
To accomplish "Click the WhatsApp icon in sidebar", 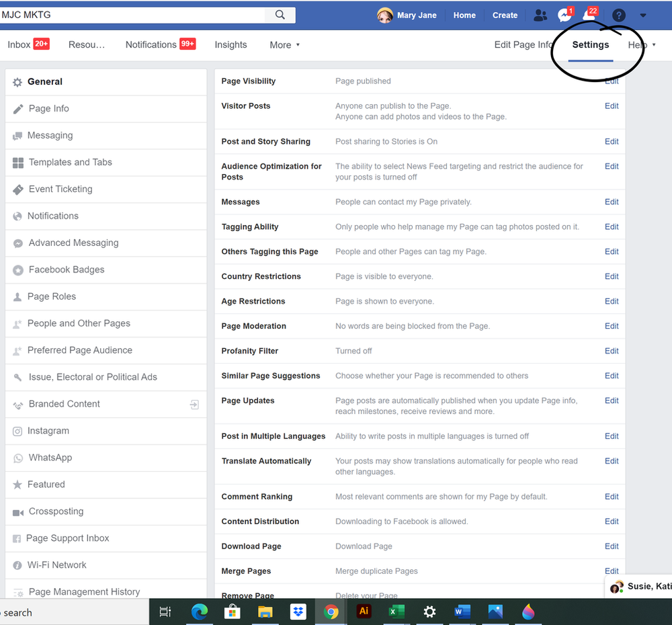I will (x=18, y=458).
